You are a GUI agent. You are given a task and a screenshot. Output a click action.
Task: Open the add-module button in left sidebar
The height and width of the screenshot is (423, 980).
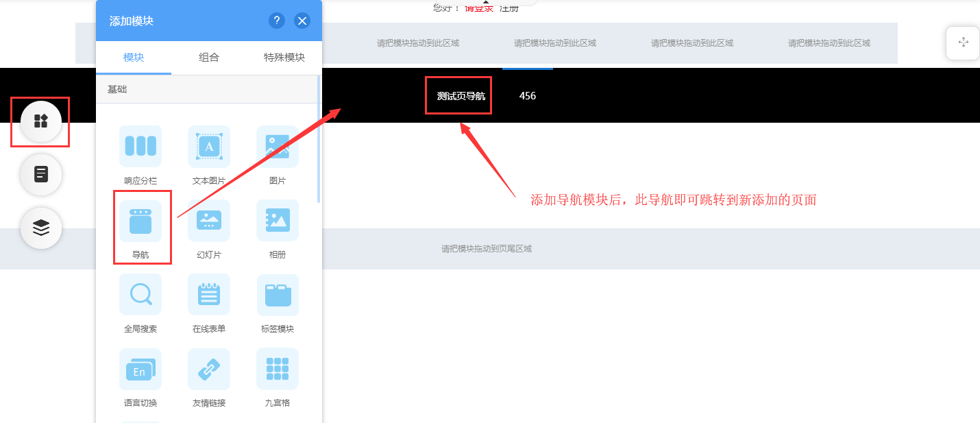click(x=41, y=121)
